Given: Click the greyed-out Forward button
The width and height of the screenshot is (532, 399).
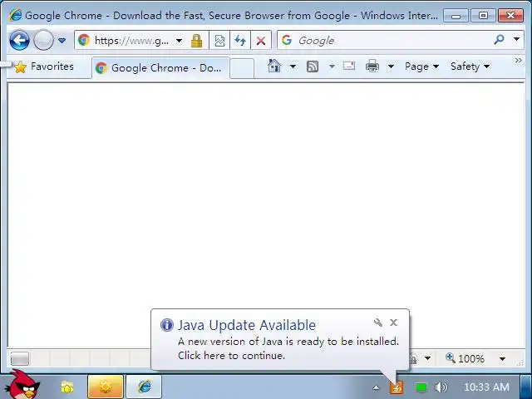Looking at the screenshot, I should point(43,41).
